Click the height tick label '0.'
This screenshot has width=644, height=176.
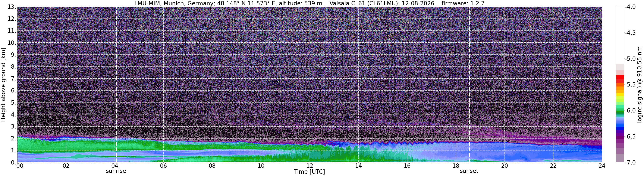tap(13, 163)
